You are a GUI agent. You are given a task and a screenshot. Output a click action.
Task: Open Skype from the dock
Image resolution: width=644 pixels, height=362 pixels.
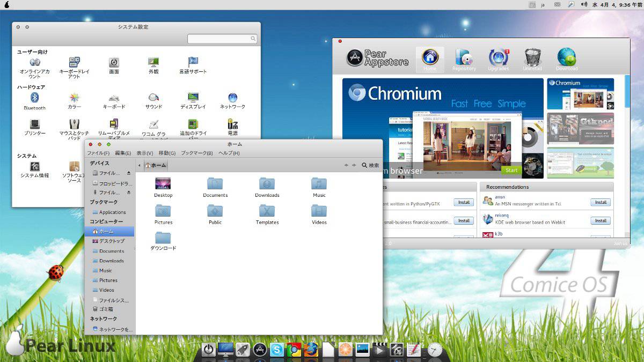point(277,350)
